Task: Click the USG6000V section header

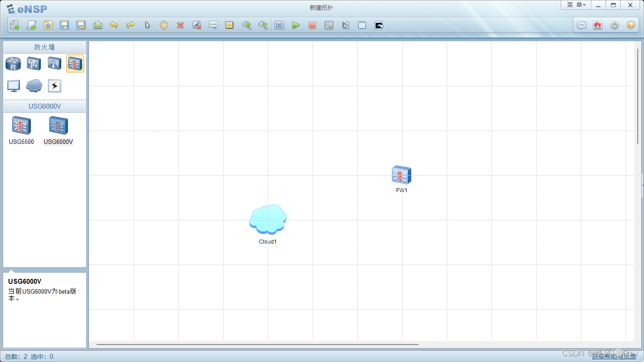Action: pos(45,106)
